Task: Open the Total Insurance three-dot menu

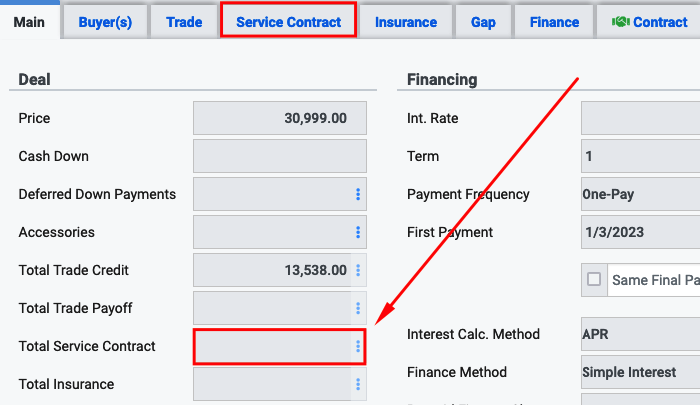Action: pyautogui.click(x=358, y=384)
